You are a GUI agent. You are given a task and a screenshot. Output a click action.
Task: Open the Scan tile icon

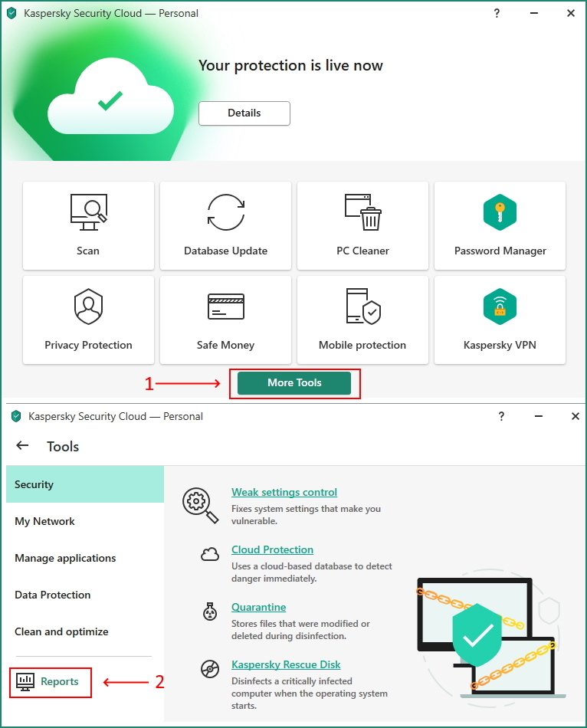[89, 212]
